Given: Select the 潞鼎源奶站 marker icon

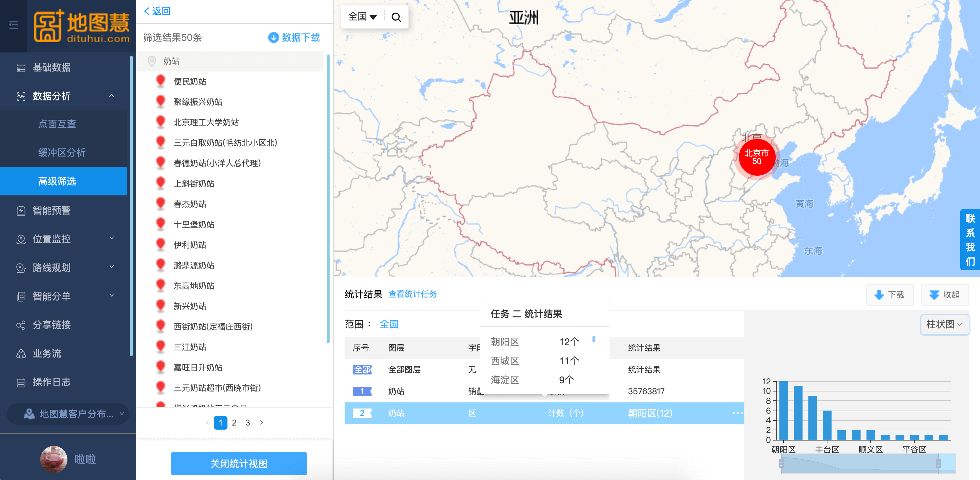Looking at the screenshot, I should point(160,265).
